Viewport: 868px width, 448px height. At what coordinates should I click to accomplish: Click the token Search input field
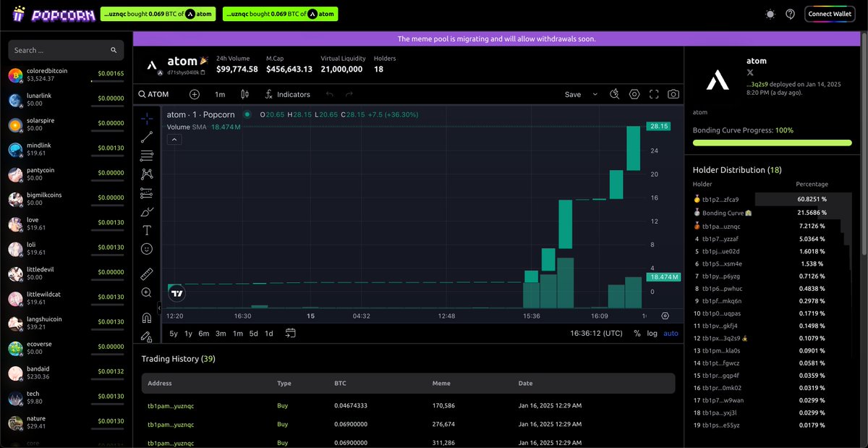pos(66,50)
